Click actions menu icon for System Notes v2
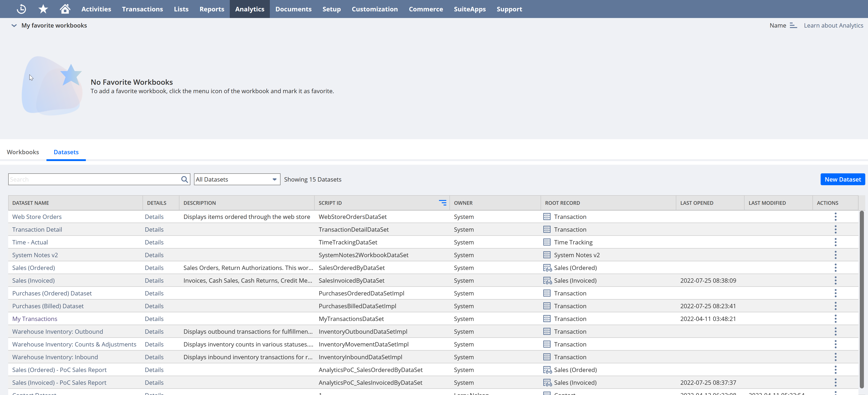The image size is (868, 395). pos(836,255)
